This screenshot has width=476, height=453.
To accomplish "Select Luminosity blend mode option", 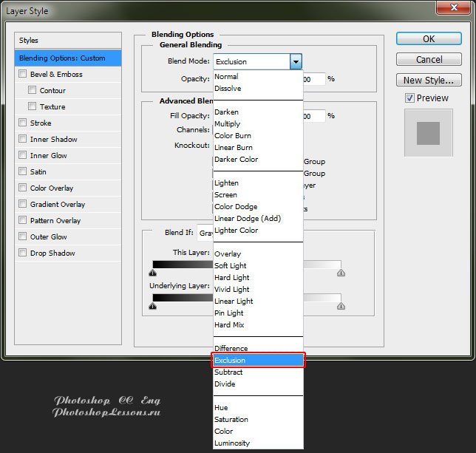I will (232, 443).
